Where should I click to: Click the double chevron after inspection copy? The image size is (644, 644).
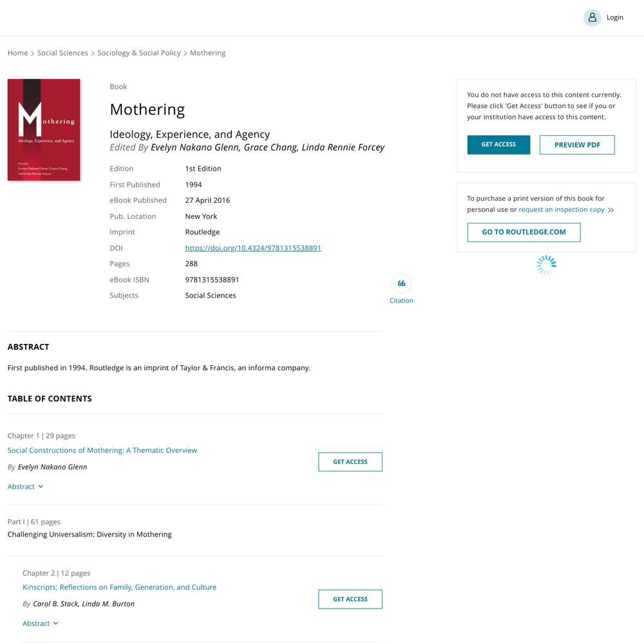[611, 210]
